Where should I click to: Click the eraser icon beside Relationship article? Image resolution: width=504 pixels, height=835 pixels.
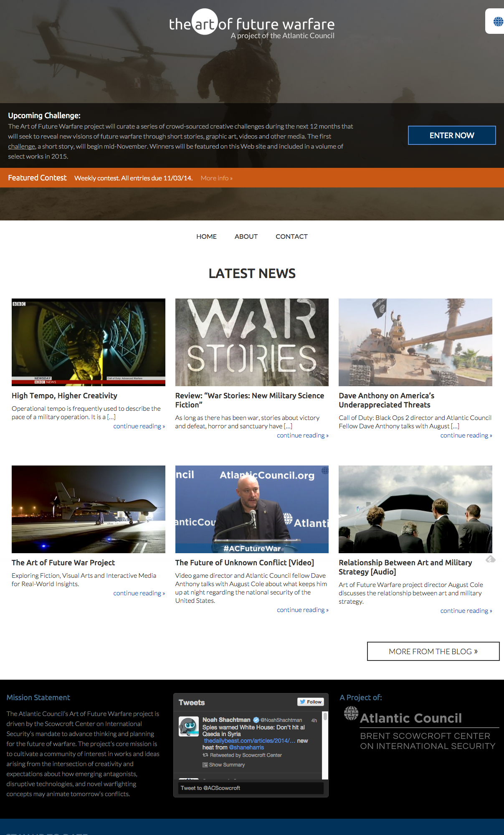491,559
